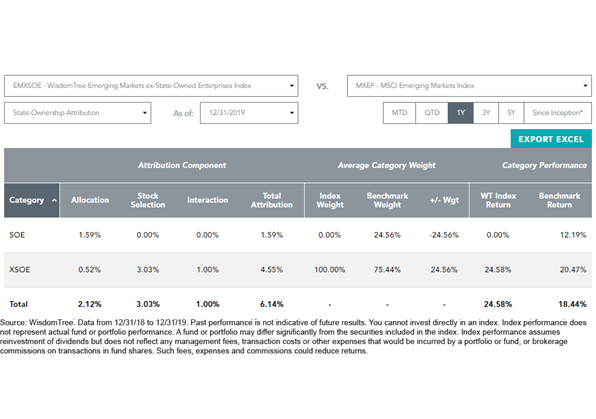Sort by Allocation column header

point(90,200)
